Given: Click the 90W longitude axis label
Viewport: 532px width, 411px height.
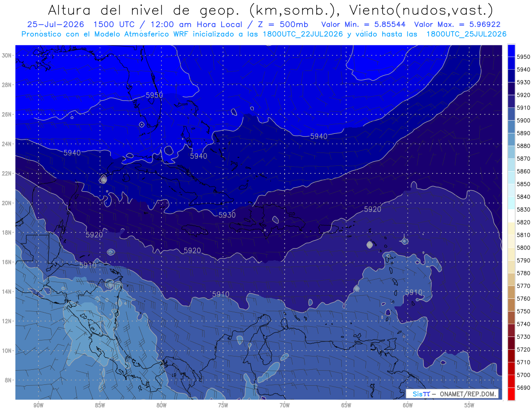Looking at the screenshot, I should [x=39, y=405].
